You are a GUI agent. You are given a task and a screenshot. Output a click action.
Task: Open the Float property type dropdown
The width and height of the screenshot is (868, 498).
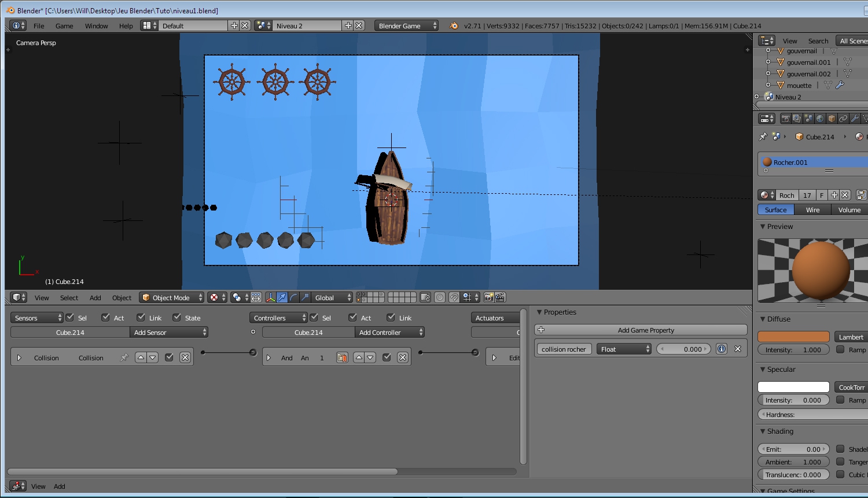click(x=624, y=349)
